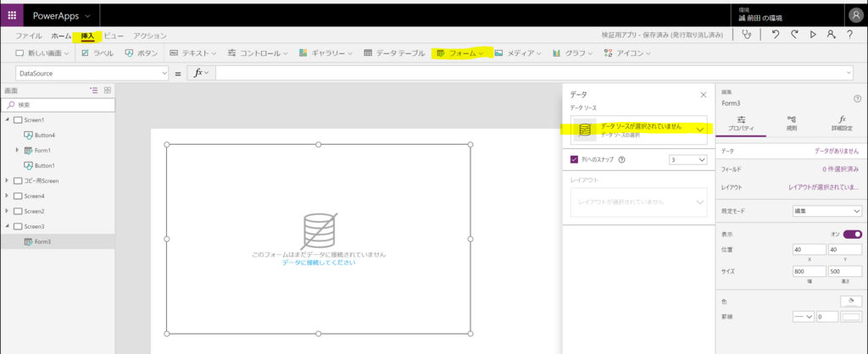
Task: Expand the Form1 tree node
Action: tap(17, 150)
